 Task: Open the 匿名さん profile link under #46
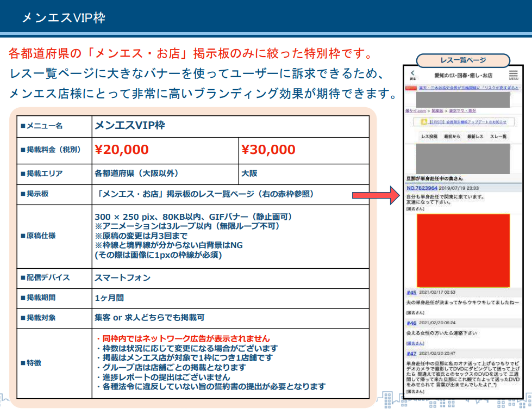tap(415, 343)
